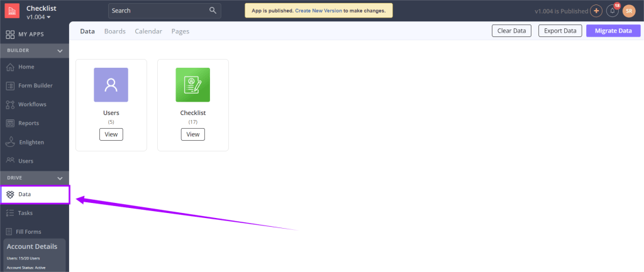Image resolution: width=644 pixels, height=272 pixels.
Task: Open Form Builder in sidebar
Action: pos(35,85)
